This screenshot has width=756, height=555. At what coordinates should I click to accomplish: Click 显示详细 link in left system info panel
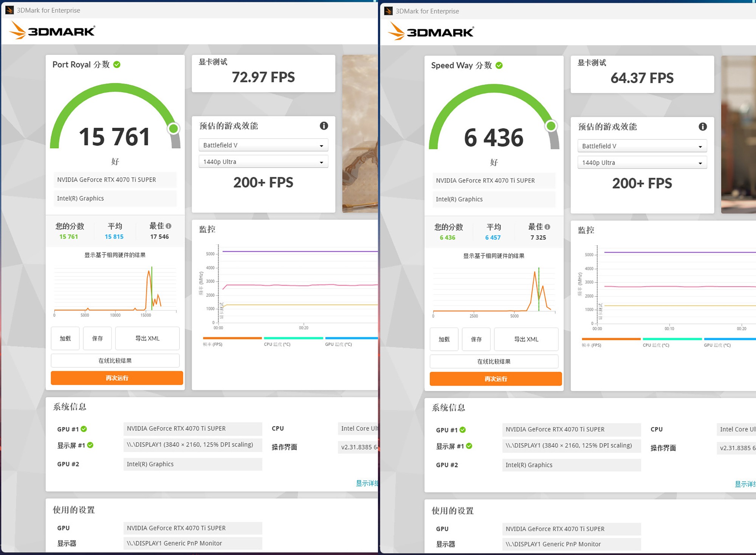(367, 483)
